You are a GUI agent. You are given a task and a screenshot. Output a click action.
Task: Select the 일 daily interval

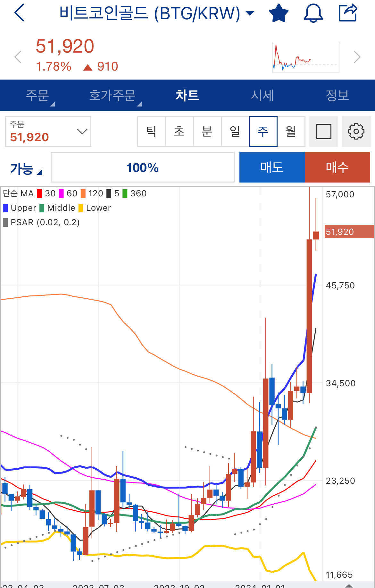235,132
